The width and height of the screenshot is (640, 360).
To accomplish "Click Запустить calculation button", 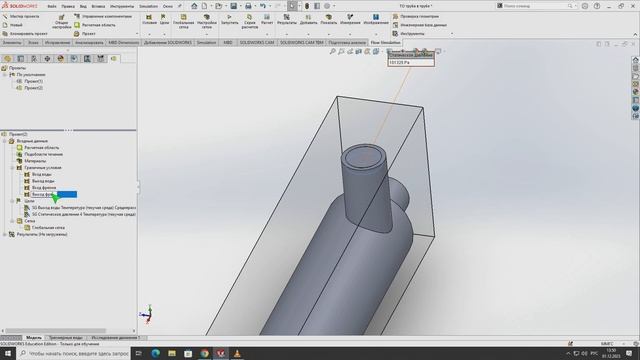I will [229, 19].
